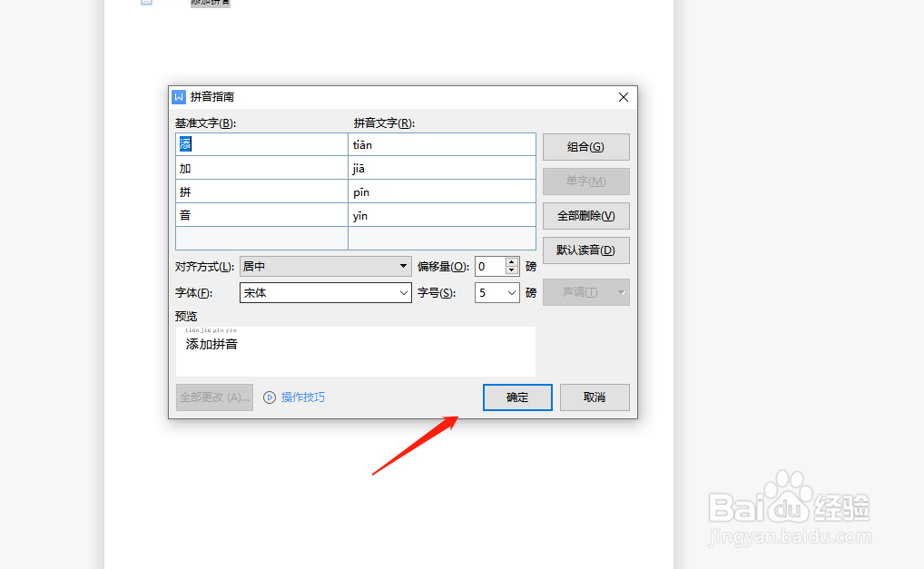Viewport: 924px width, 569px height.
Task: Click the 基准文字(B) label
Action: tap(205, 123)
